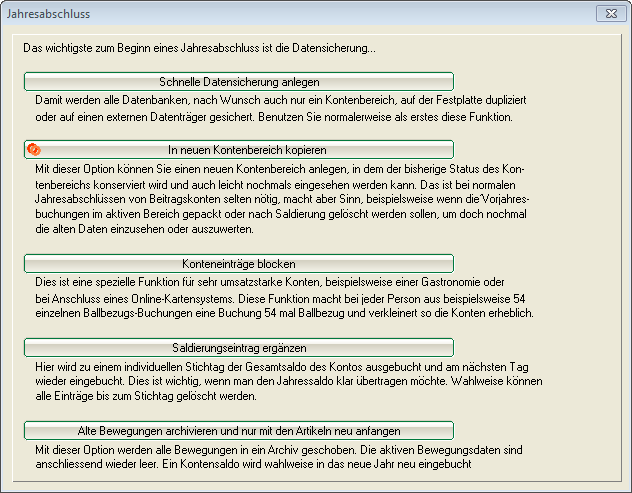Open 'Saldierungseintrag ergänzen' function
The height and width of the screenshot is (493, 632).
tap(239, 347)
